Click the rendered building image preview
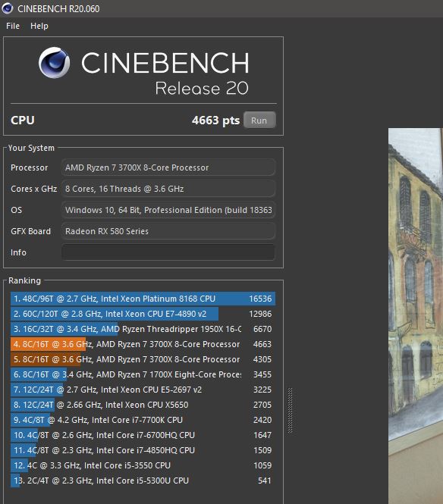Image resolution: width=443 pixels, height=504 pixels. point(416,316)
